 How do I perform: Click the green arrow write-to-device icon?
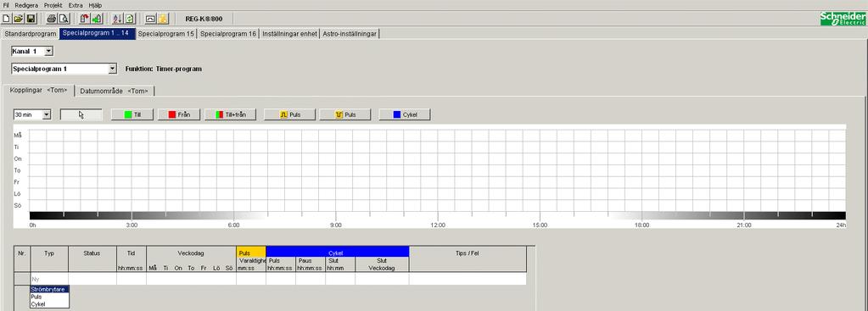97,19
